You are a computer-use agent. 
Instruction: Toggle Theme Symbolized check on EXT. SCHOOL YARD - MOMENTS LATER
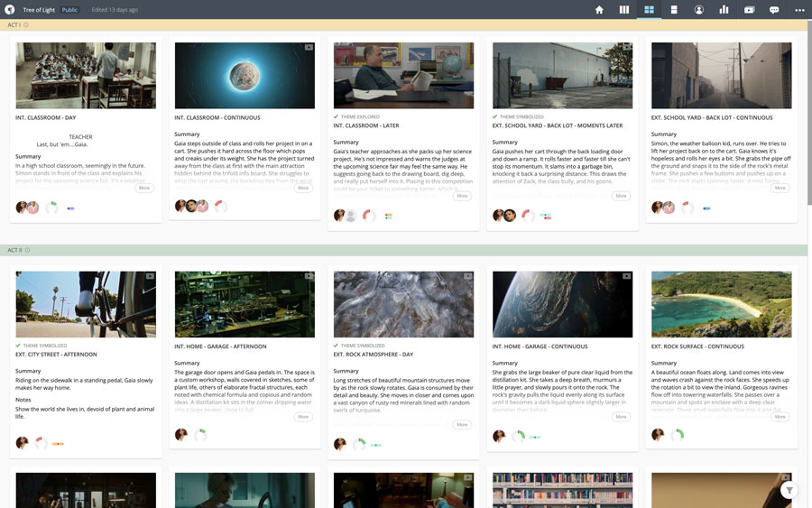(x=495, y=117)
